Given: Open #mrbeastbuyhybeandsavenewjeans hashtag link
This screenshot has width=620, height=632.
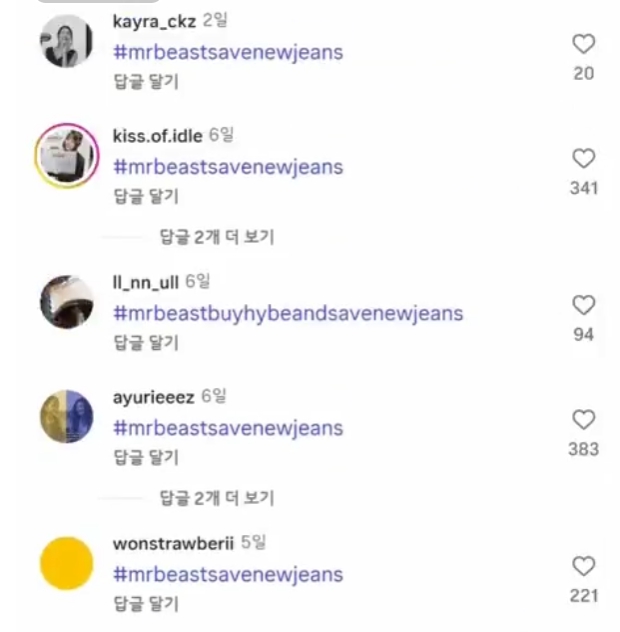Looking at the screenshot, I should tap(288, 314).
